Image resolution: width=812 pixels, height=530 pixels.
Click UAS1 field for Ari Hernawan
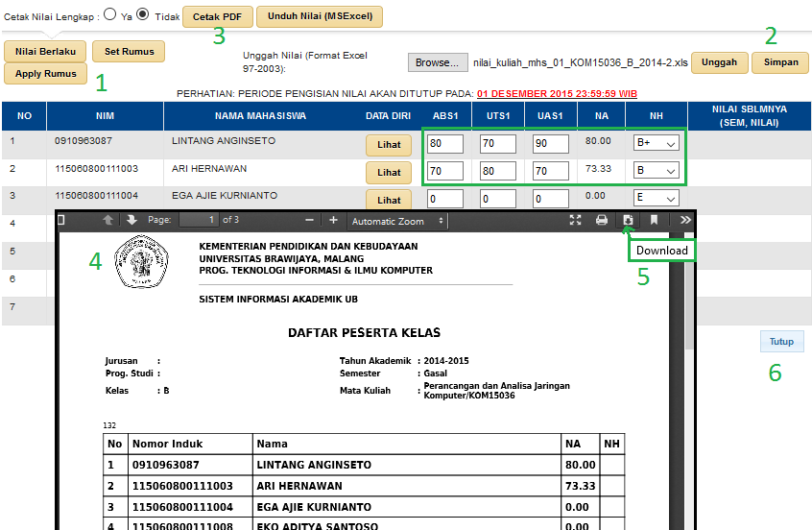point(551,171)
